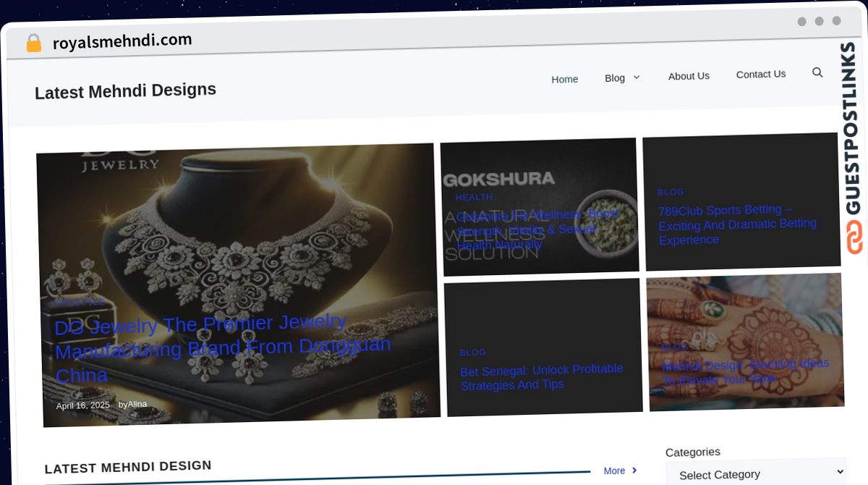Click the padlock icon beside the URL
The height and width of the screenshot is (485, 868).
pos(33,43)
